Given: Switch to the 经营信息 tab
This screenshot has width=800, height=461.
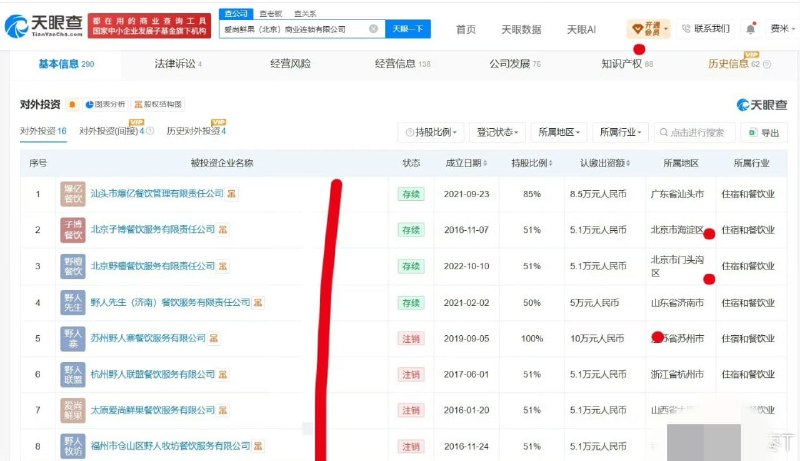Looking at the screenshot, I should tap(403, 64).
